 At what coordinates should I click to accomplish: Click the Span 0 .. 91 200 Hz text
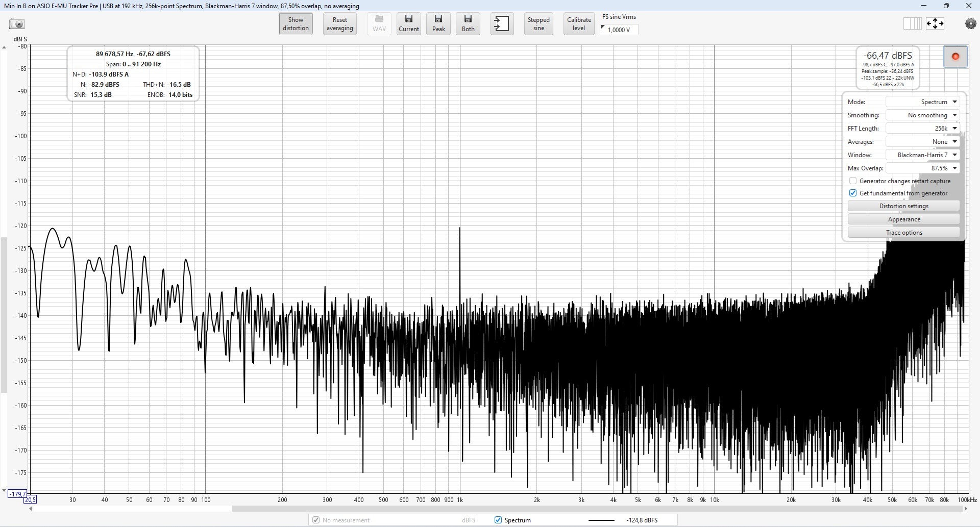[x=133, y=64]
